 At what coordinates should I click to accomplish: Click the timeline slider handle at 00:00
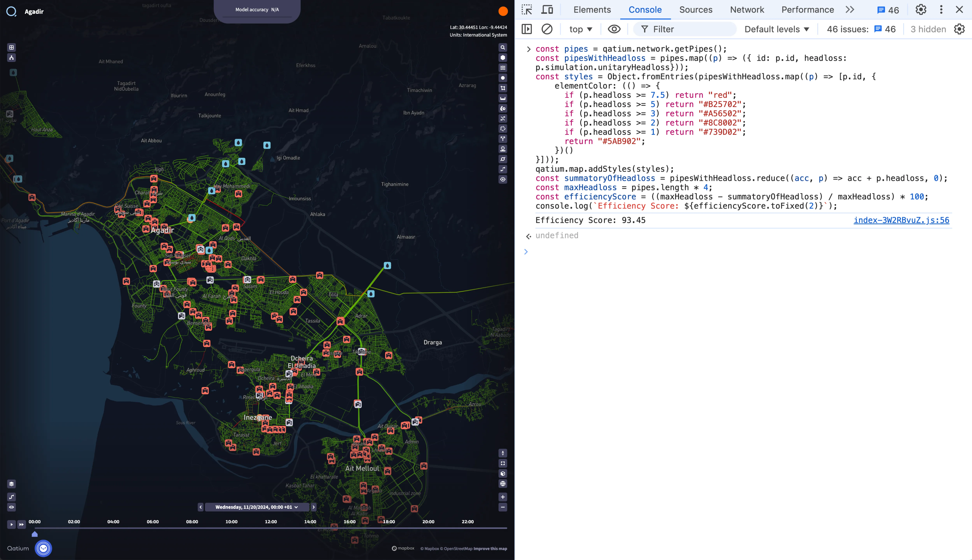coord(35,534)
